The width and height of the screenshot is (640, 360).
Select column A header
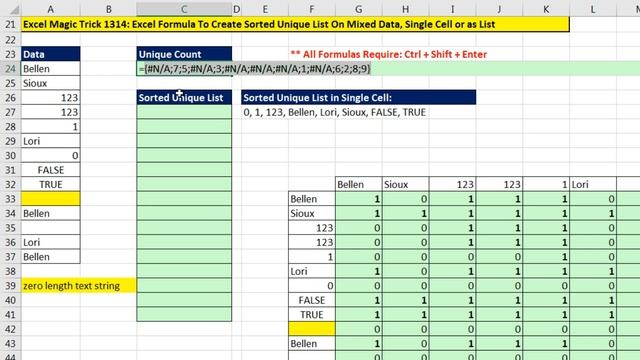tap(51, 9)
